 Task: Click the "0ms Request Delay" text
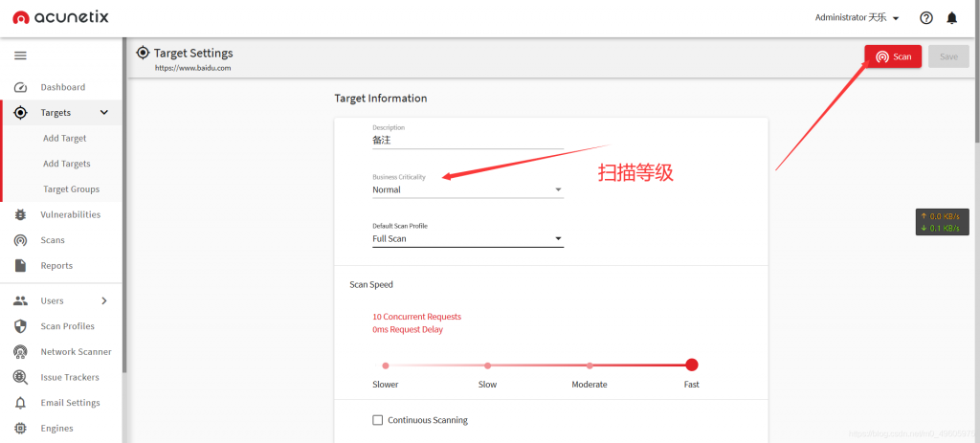click(x=408, y=330)
